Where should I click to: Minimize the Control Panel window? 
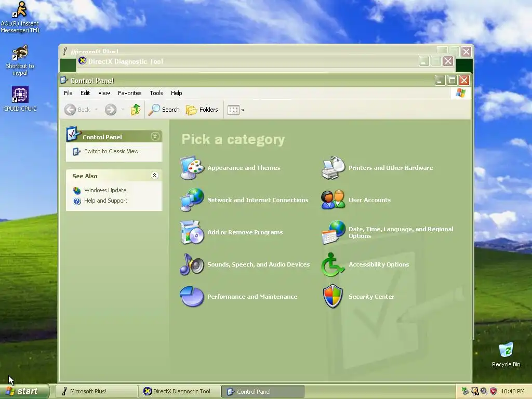click(440, 81)
